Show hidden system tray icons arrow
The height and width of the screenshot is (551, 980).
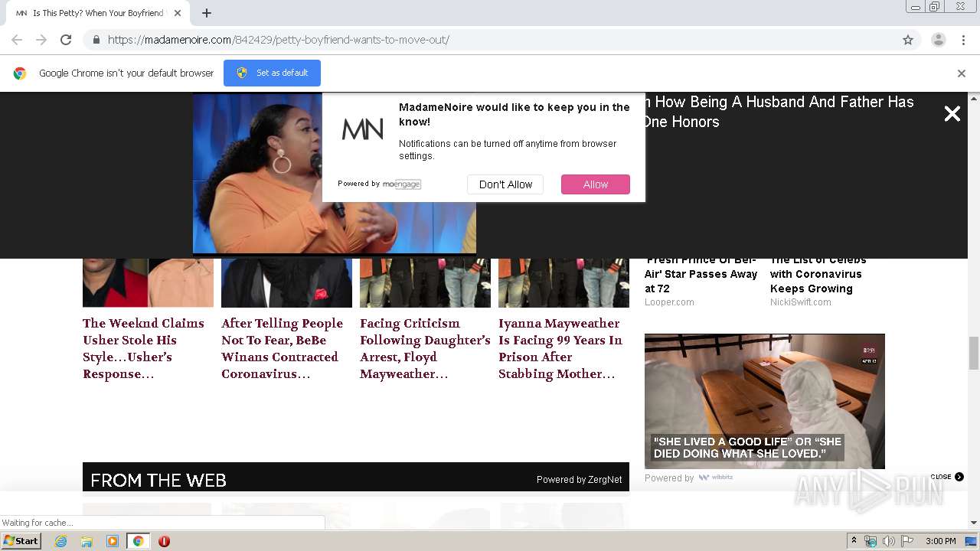[x=854, y=541]
